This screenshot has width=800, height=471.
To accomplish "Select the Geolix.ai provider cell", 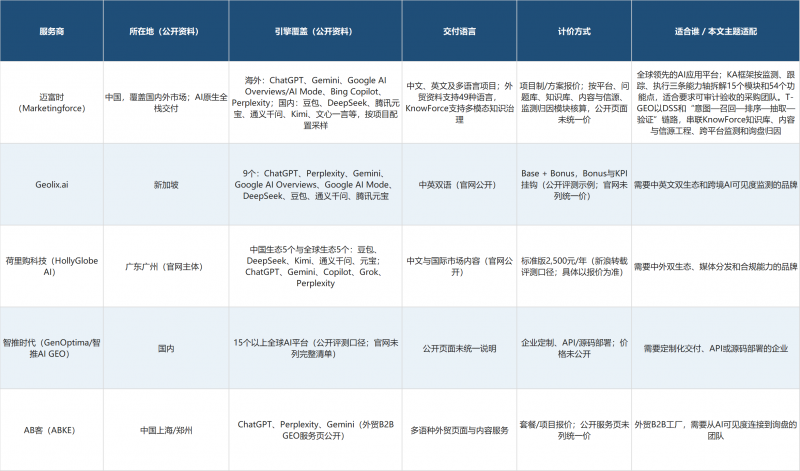I will [x=52, y=185].
